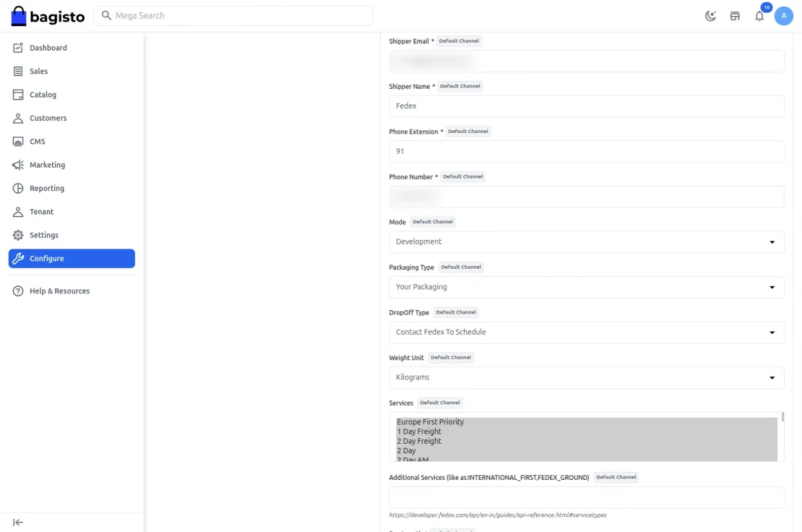The height and width of the screenshot is (532, 802).
Task: Click the Catalog sidebar icon
Action: click(x=18, y=95)
